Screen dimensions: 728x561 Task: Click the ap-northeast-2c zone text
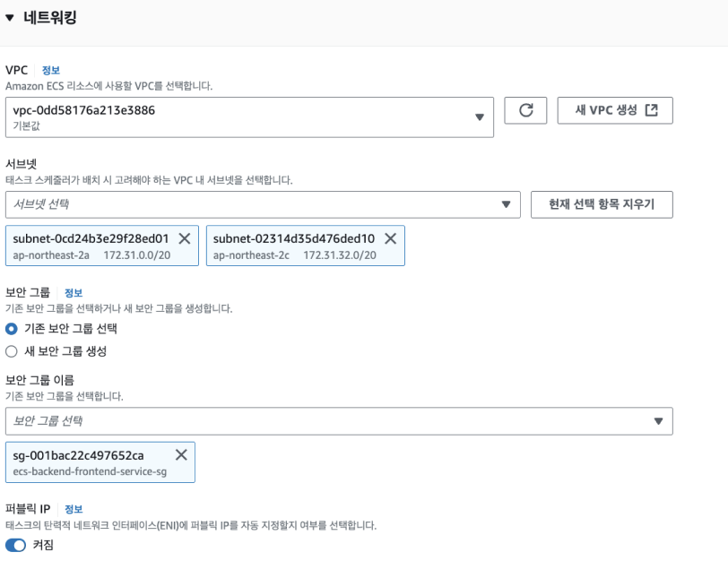coord(251,255)
